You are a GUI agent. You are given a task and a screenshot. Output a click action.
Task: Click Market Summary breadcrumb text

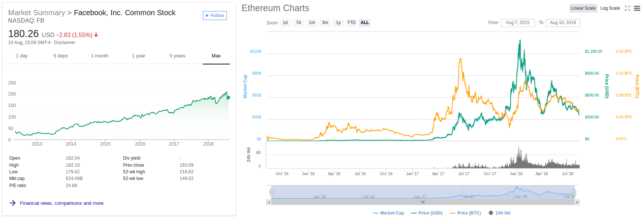(x=37, y=13)
